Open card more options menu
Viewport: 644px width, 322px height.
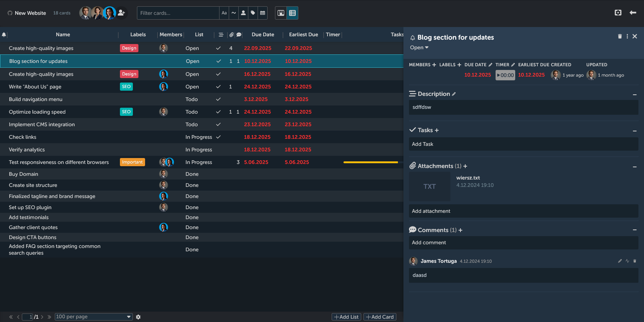pos(627,36)
